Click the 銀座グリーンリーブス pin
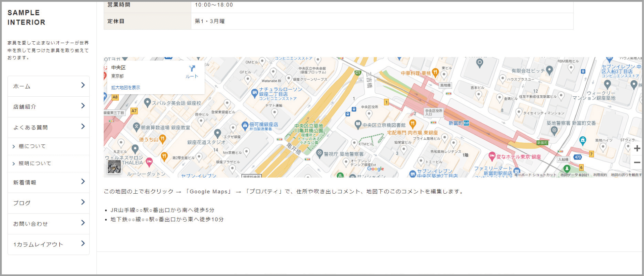Screen dimensions: 644x276 [x=289, y=79]
